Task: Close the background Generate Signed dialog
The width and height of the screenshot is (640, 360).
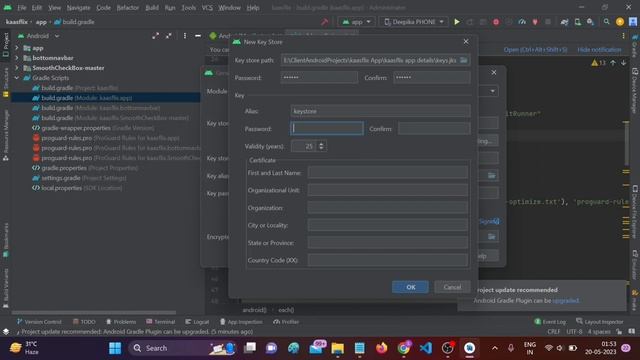Action: (494, 72)
